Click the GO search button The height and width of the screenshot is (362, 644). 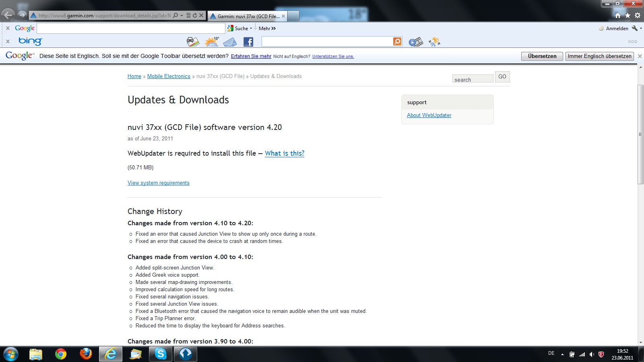point(502,77)
